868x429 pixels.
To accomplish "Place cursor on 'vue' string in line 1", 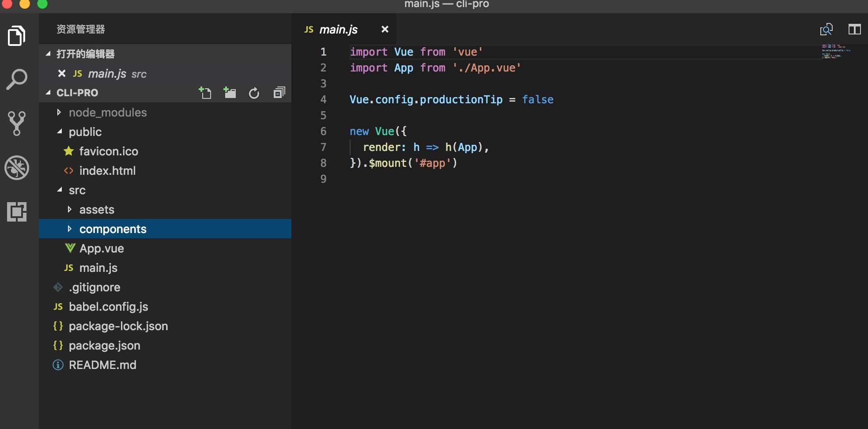I will pos(468,52).
